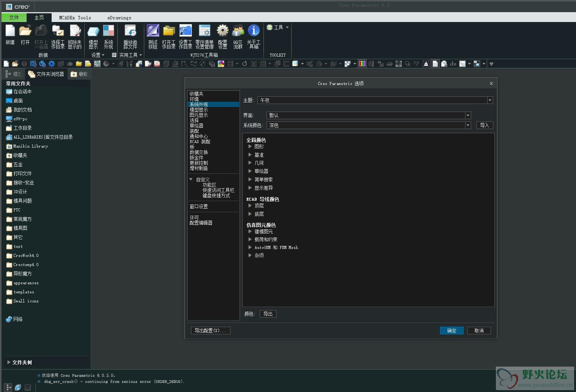Open the 主题 theme dropdown
Screen dimensions: 576x392
[490, 100]
